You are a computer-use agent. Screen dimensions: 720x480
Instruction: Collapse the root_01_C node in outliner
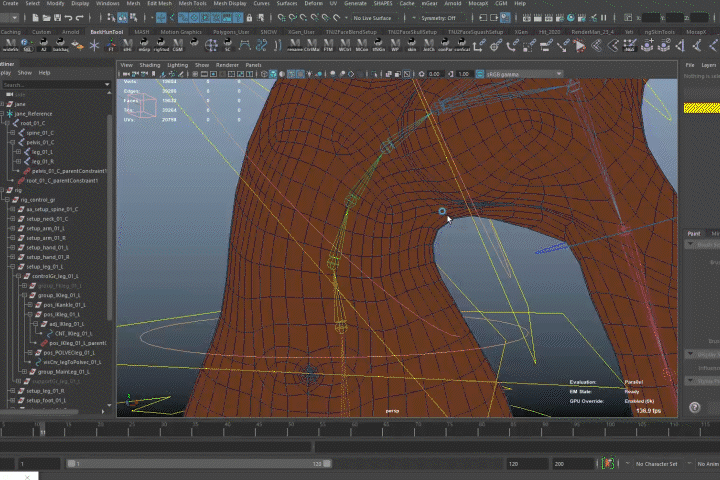point(7,123)
